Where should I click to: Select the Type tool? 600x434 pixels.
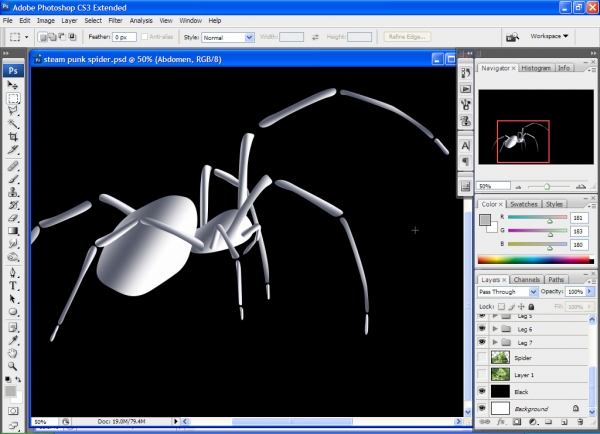pyautogui.click(x=13, y=286)
